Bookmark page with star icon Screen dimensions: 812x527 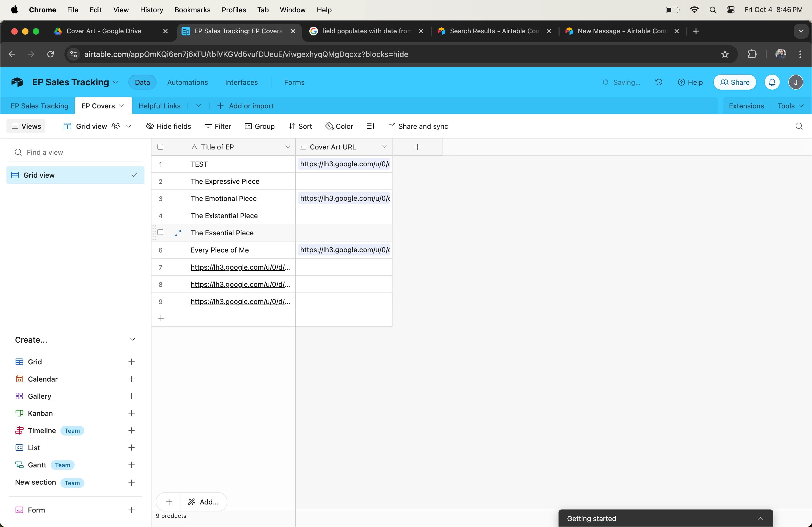[725, 54]
